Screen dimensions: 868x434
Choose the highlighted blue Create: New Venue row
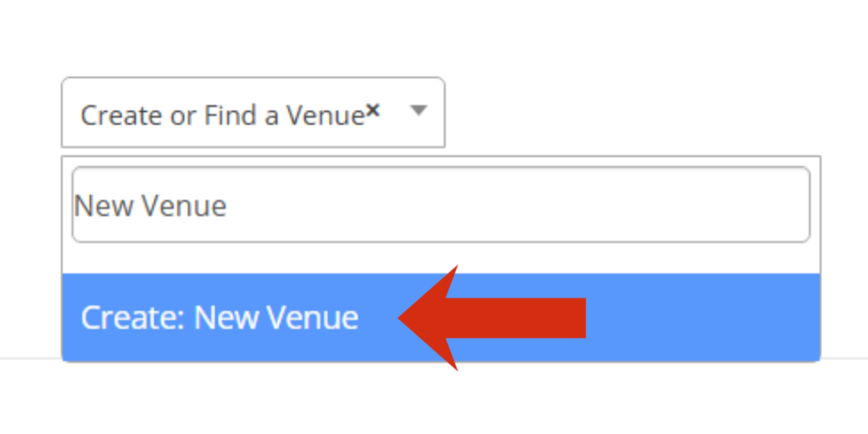click(x=441, y=317)
